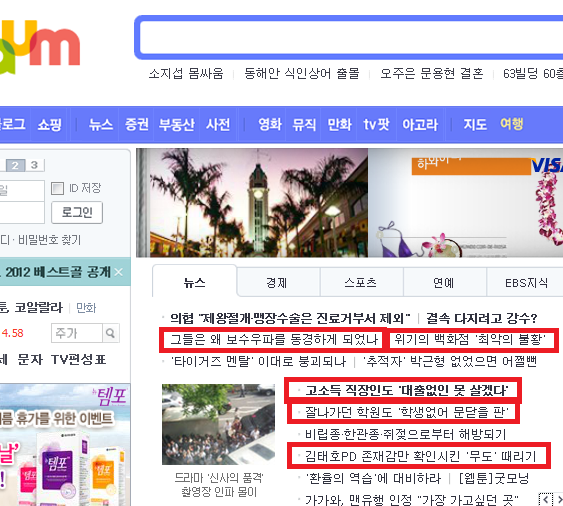This screenshot has height=506, width=563.
Task: Open trending search 소지섭 몸싸움
Action: [x=186, y=74]
